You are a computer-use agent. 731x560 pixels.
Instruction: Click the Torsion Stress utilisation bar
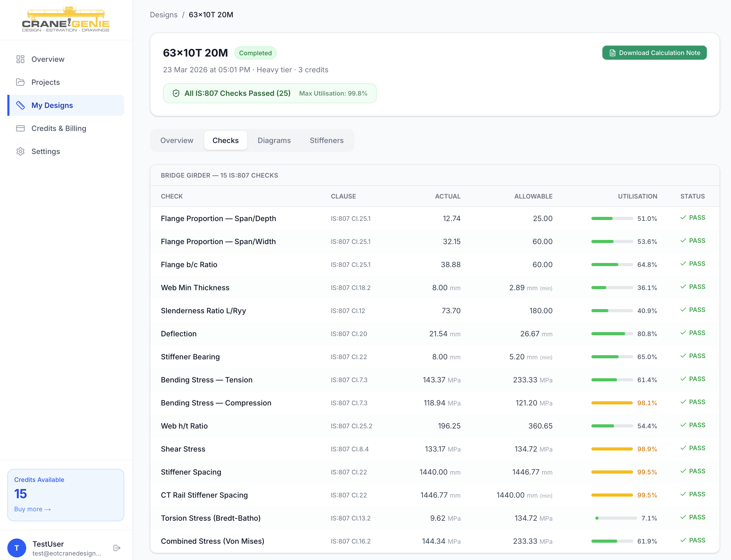pyautogui.click(x=616, y=518)
